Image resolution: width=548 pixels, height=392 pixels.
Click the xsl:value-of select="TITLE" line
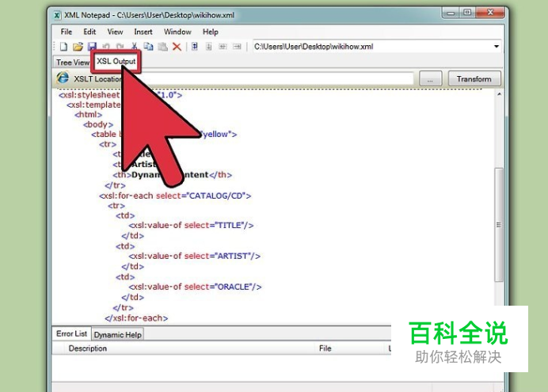(191, 226)
